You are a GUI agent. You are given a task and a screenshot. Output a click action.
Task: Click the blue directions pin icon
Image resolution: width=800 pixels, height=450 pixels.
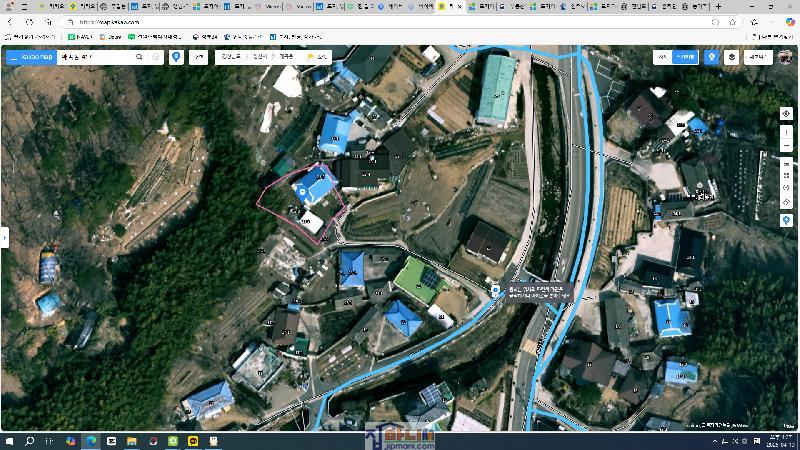(176, 58)
